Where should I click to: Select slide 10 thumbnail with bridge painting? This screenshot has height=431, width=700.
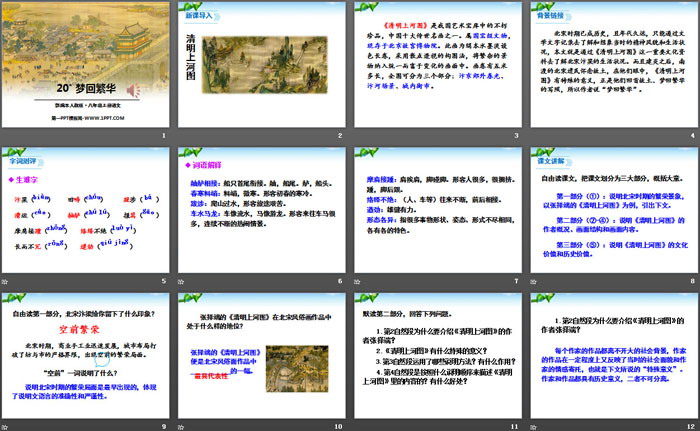(x=262, y=356)
